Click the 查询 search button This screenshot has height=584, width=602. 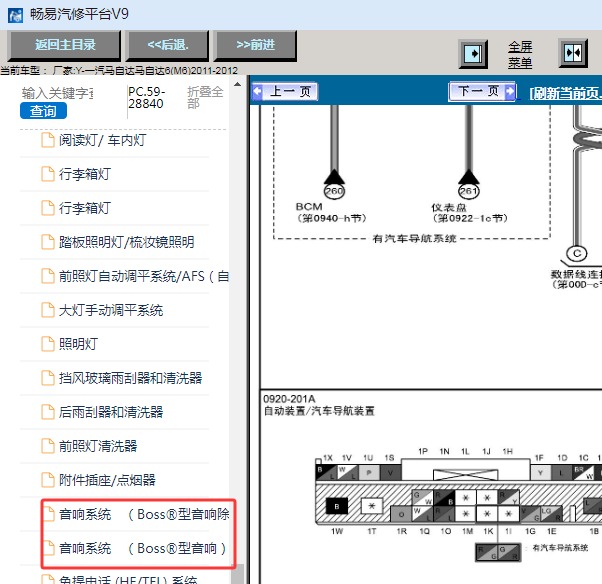[x=43, y=111]
